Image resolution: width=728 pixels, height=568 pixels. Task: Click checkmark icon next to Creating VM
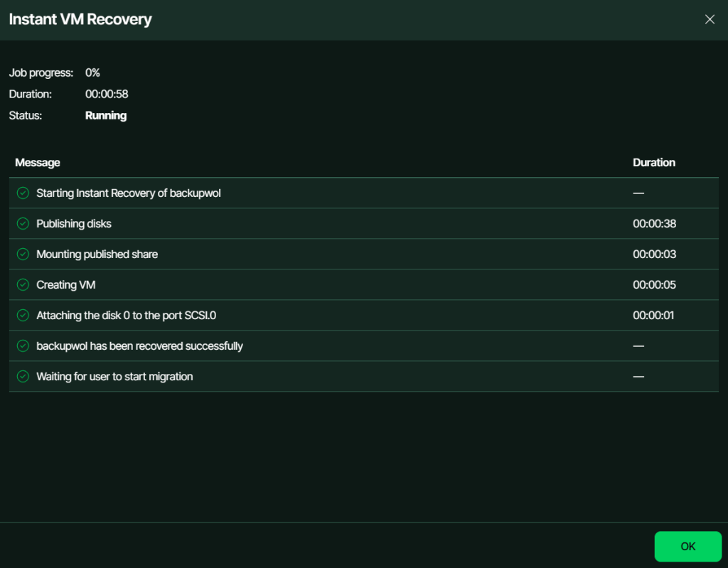point(23,284)
